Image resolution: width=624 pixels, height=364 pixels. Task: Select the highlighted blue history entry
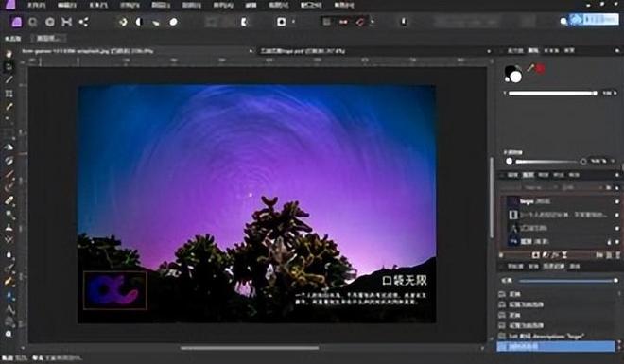[556, 346]
